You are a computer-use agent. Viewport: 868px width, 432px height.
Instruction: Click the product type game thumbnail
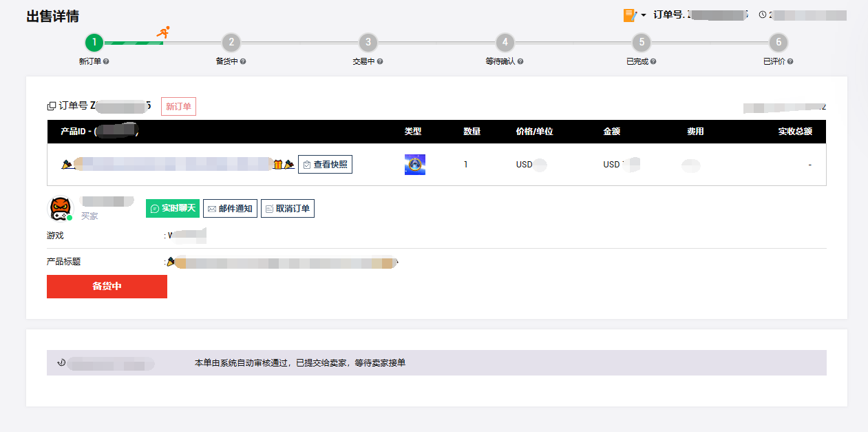pyautogui.click(x=414, y=165)
